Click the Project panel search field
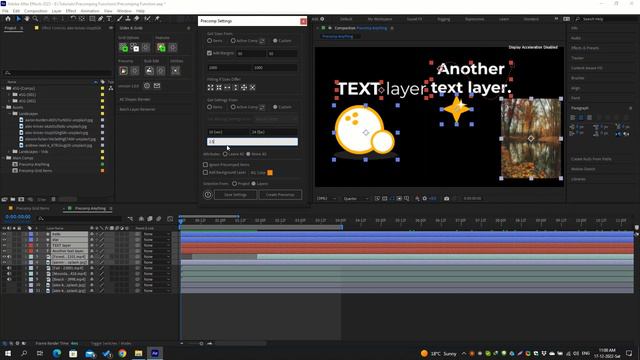Screen dimensions: 640x360 coord(57,73)
